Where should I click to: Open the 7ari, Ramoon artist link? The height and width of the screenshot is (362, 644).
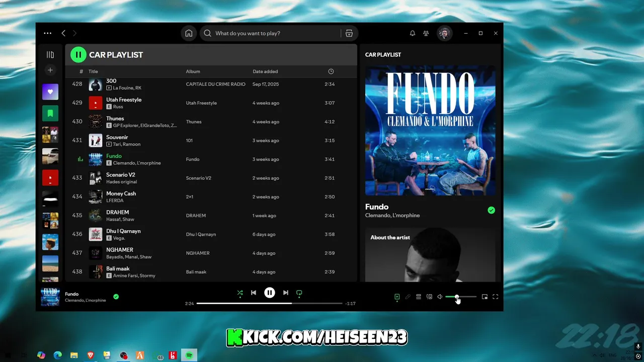click(x=127, y=144)
